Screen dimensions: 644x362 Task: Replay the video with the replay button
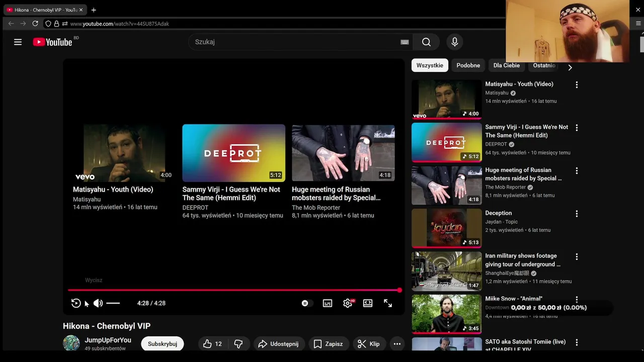coord(76,303)
